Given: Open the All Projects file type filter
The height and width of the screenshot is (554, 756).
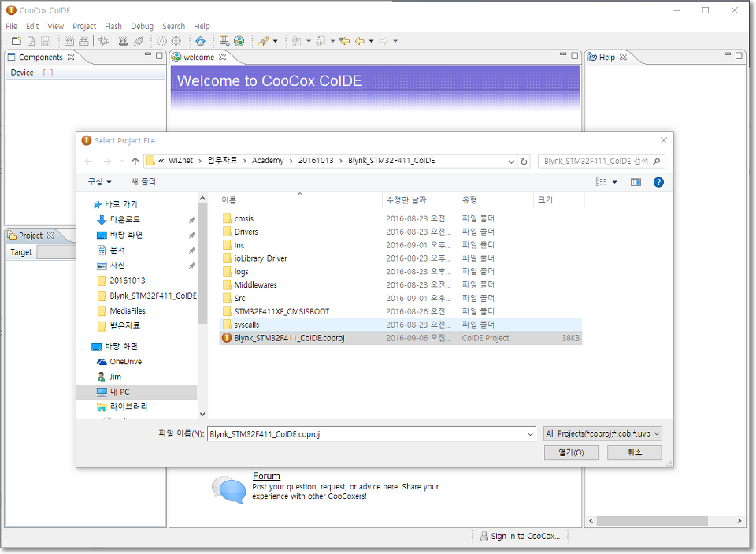Looking at the screenshot, I should point(602,434).
